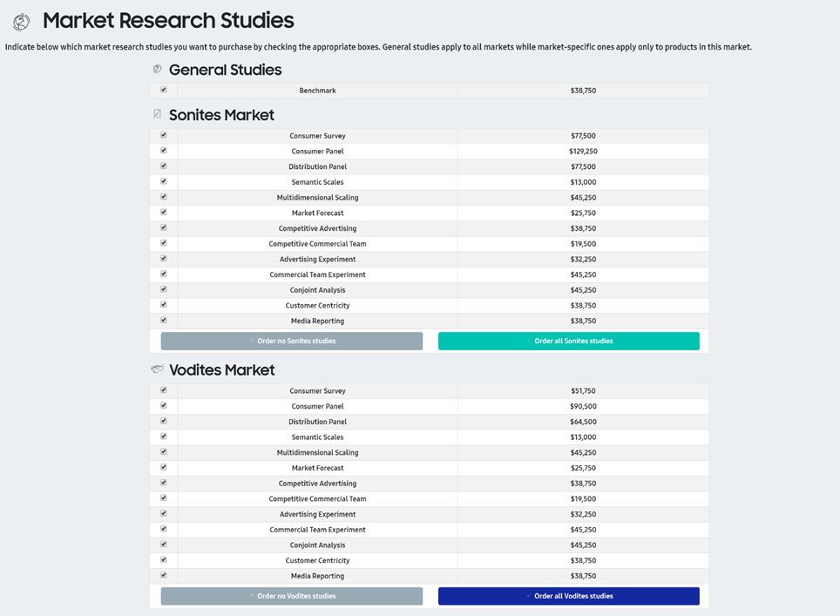Click Order no Vodites studies button
The image size is (840, 616).
pos(291,596)
